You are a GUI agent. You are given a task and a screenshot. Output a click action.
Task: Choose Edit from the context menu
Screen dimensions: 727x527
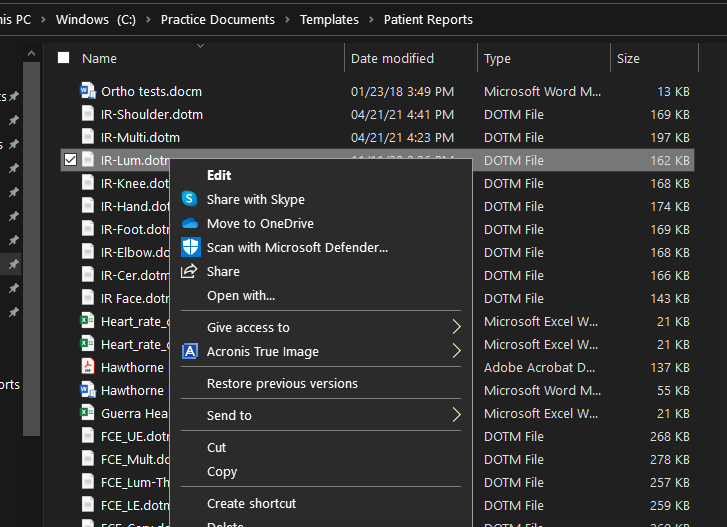(219, 175)
